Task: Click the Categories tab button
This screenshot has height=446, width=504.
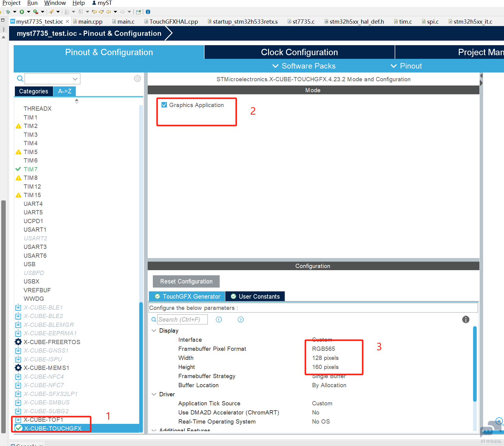Action: [34, 91]
